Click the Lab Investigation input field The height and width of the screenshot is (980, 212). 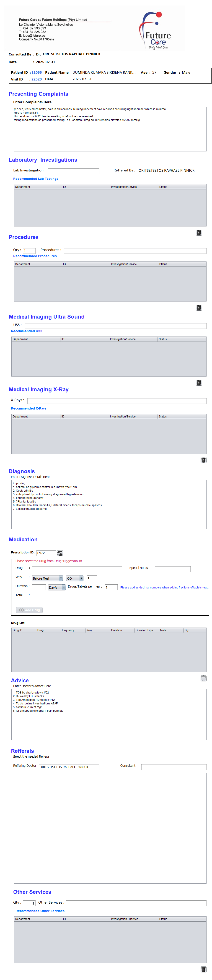click(73, 171)
